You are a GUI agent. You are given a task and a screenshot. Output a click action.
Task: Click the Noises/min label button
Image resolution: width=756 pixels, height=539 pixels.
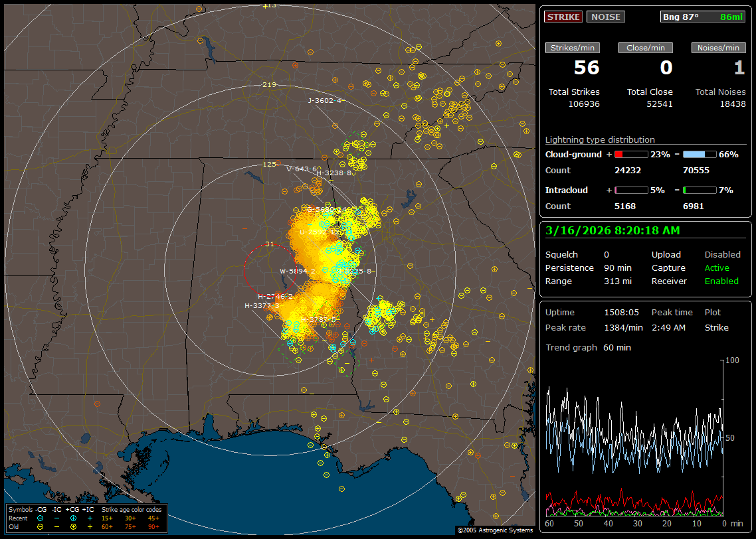coord(718,48)
